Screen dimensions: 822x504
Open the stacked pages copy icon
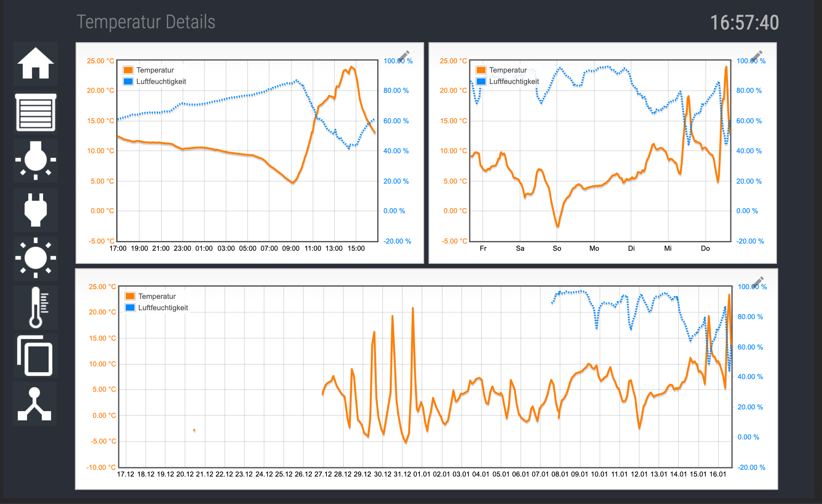pyautogui.click(x=35, y=355)
